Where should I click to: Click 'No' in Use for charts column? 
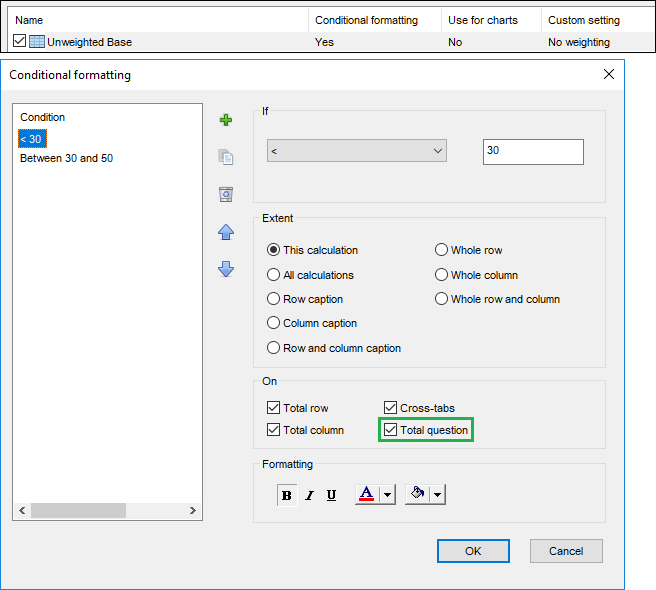(455, 42)
